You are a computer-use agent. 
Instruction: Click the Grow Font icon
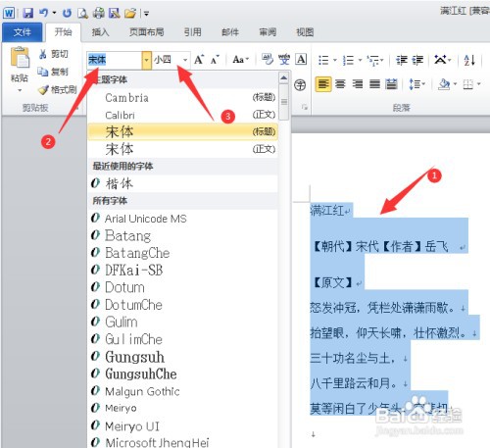(x=199, y=60)
